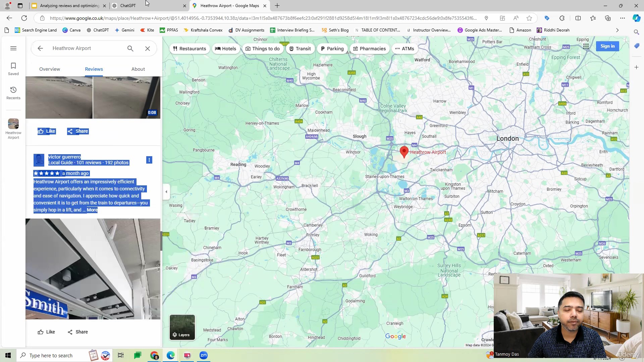Open the Google Maps hamburger menu

click(x=13, y=48)
